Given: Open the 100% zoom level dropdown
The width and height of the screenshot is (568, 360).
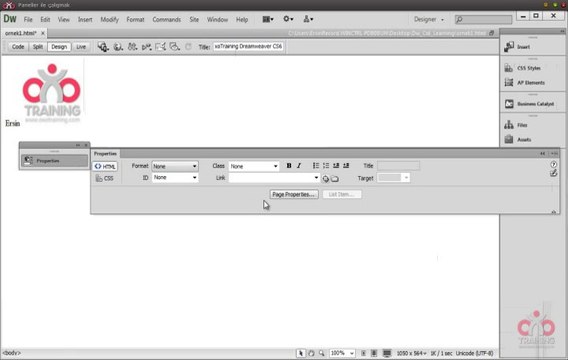Looking at the screenshot, I should click(x=342, y=353).
